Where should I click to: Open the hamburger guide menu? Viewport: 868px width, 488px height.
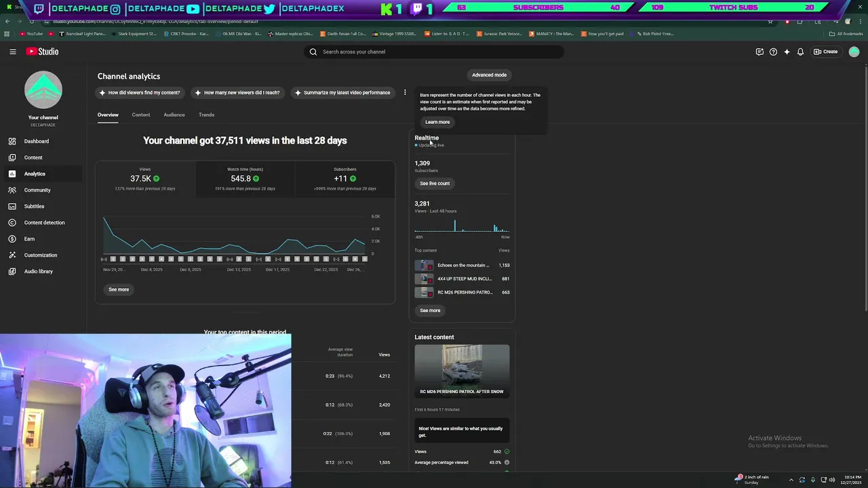coord(13,52)
